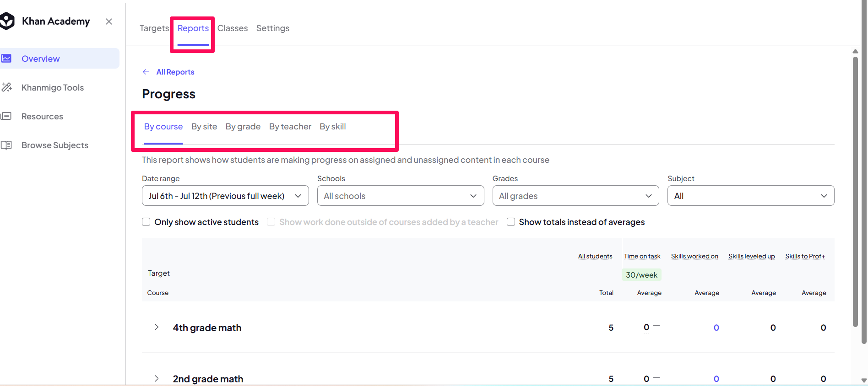The height and width of the screenshot is (386, 868).
Task: Click the Browse Subjects book icon
Action: pos(6,145)
